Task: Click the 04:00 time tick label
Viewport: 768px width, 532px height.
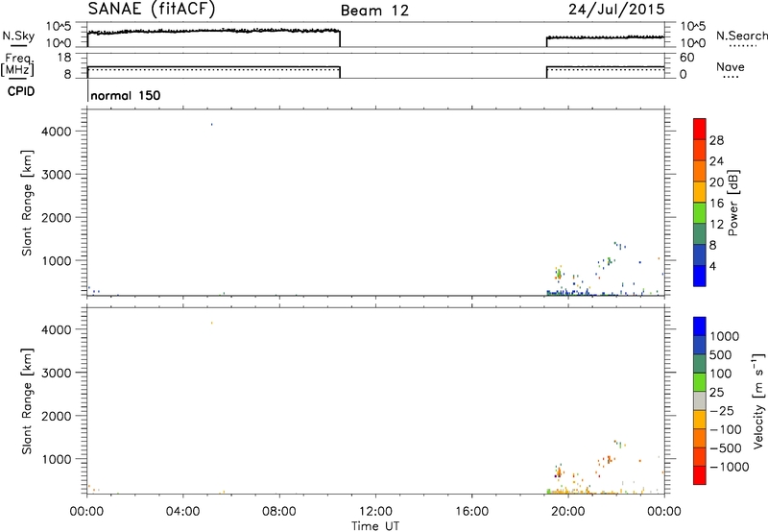Action: pyautogui.click(x=183, y=512)
